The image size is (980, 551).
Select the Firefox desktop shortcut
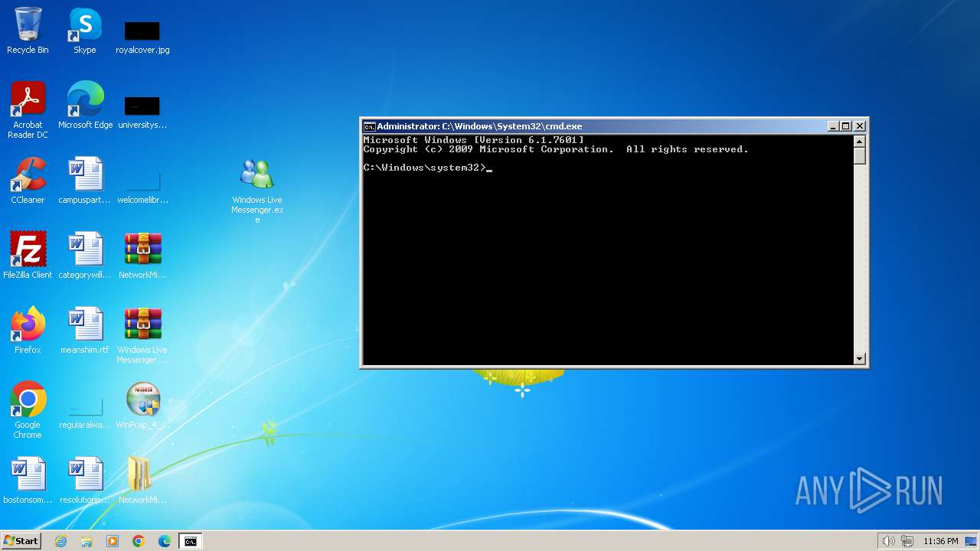pyautogui.click(x=28, y=331)
